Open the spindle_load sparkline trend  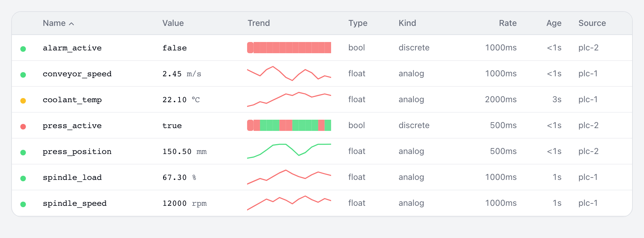click(289, 177)
